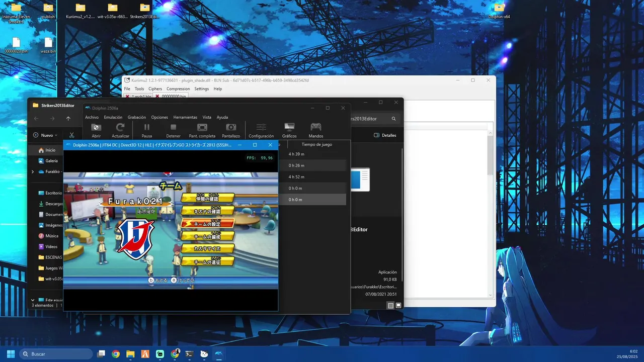Click the Explorer back arrow
This screenshot has height=362, width=644.
pos(36,119)
